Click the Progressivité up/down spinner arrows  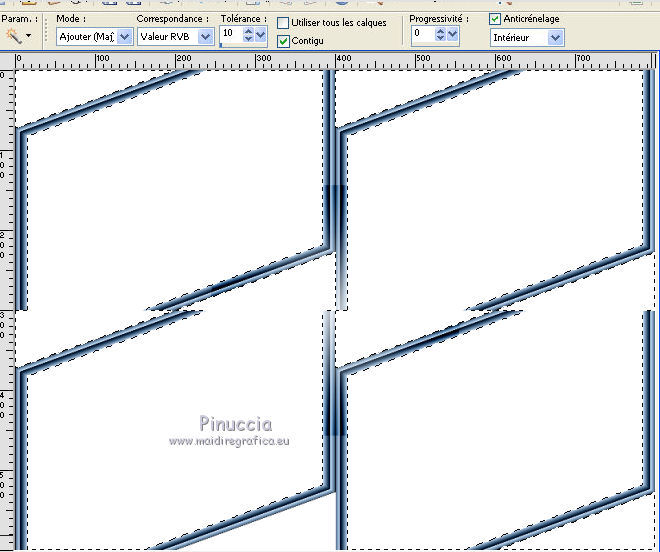[440, 34]
